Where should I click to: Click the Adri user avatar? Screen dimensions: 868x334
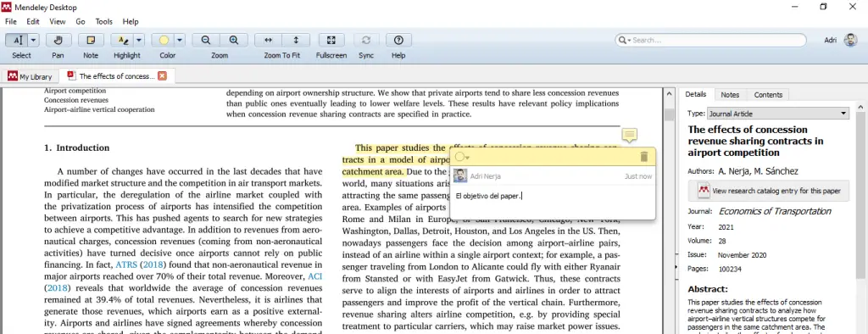851,40
